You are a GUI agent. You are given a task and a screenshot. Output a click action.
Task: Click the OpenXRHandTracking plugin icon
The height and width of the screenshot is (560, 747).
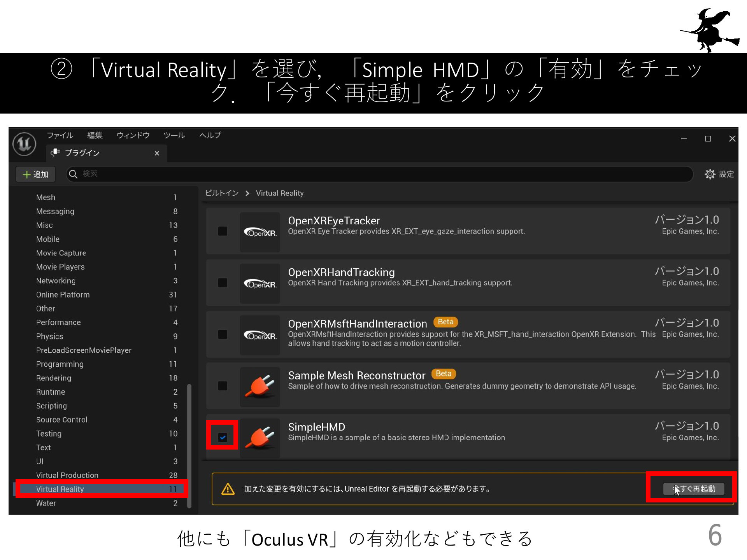260,283
